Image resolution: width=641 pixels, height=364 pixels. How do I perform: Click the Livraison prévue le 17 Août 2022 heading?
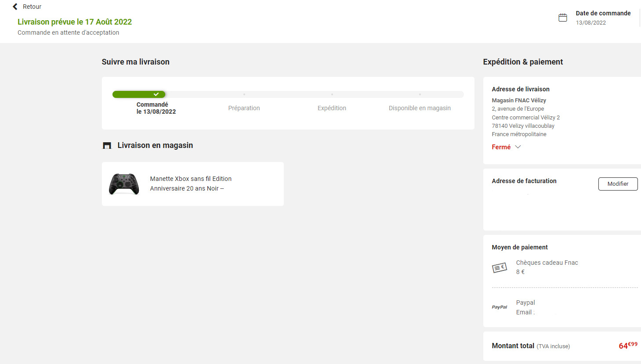click(75, 22)
